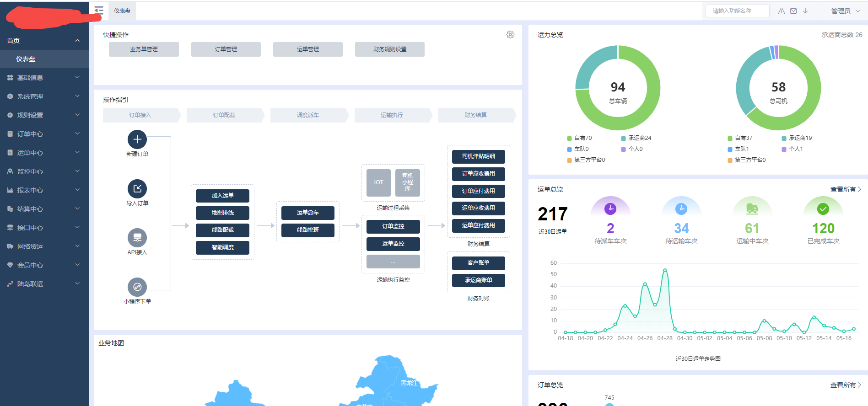Expand the 监控中心 menu chevron
The width and height of the screenshot is (868, 406).
[77, 171]
